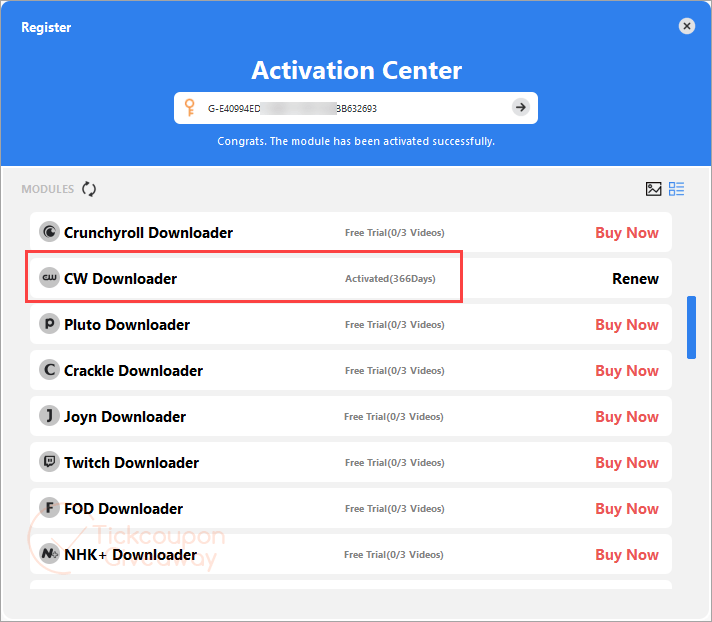Click Pluto Free Trial(0/3 Videos) status
The width and height of the screenshot is (712, 622).
tap(395, 325)
